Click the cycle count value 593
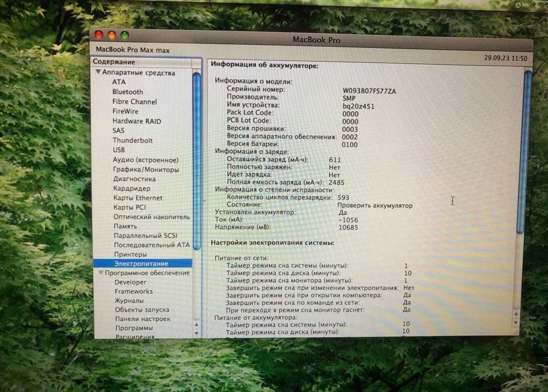Viewport: 548px width, 392px height. (x=343, y=197)
